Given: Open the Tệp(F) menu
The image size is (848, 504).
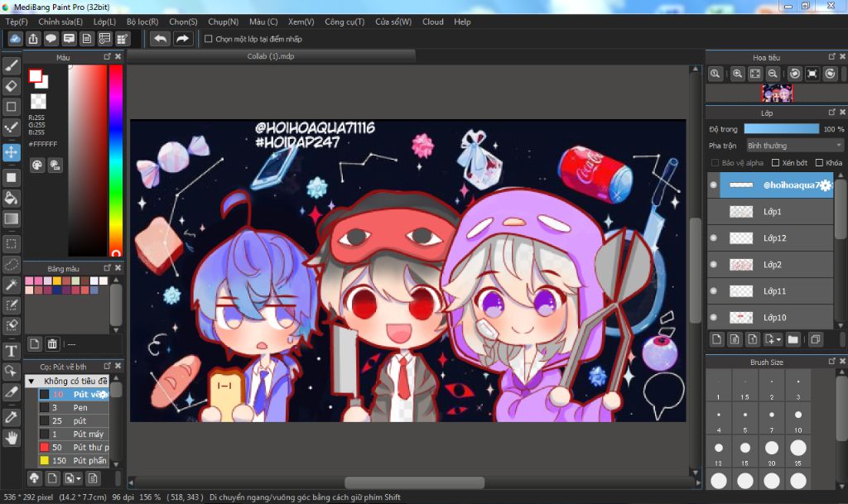Looking at the screenshot, I should tap(17, 22).
